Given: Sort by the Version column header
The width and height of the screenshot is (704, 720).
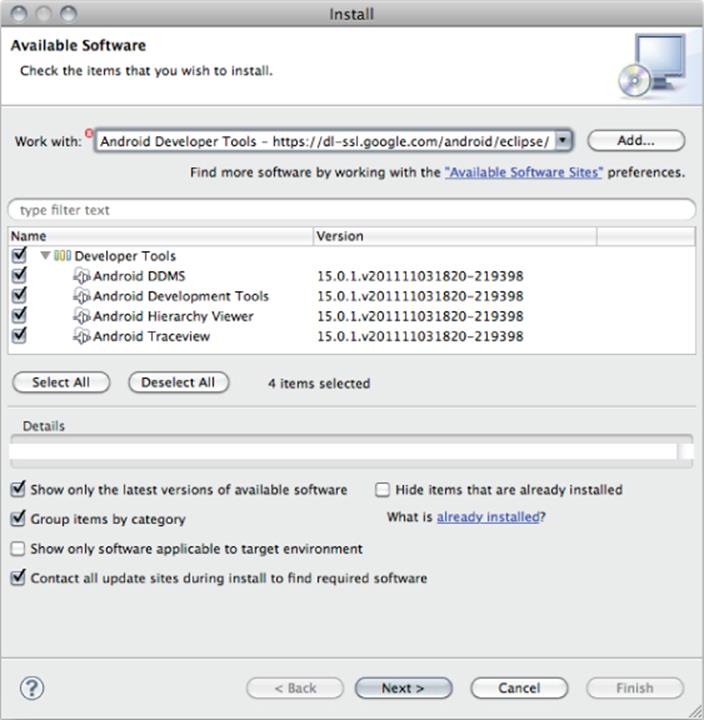Looking at the screenshot, I should point(455,236).
